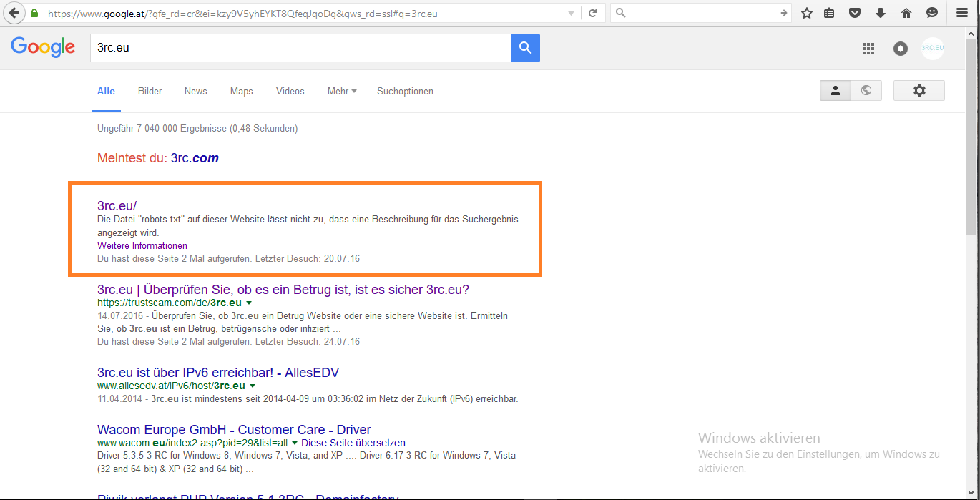The image size is (980, 500).
Task: Click into the Google search input field
Action: pyautogui.click(x=300, y=48)
